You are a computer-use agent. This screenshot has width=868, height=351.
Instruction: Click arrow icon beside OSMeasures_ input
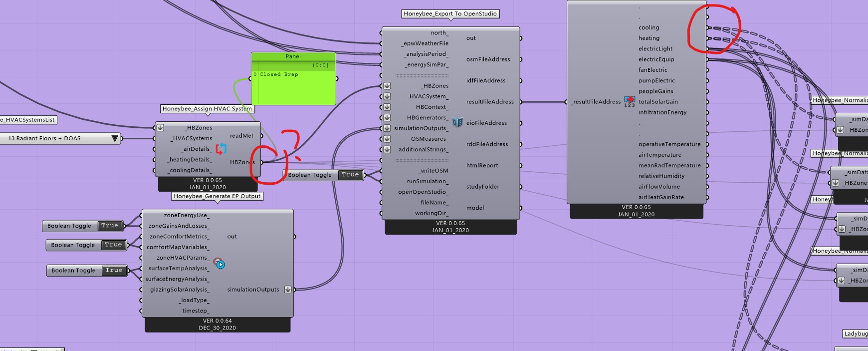tap(387, 139)
